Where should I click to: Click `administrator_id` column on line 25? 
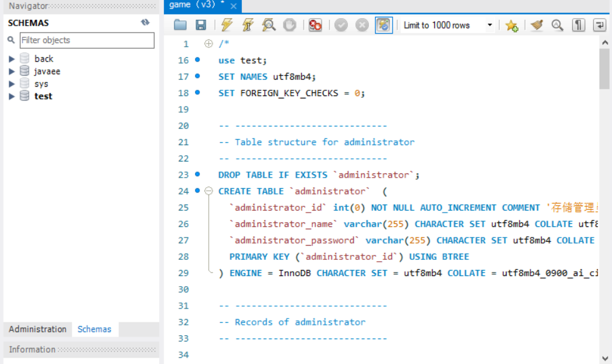pyautogui.click(x=278, y=208)
